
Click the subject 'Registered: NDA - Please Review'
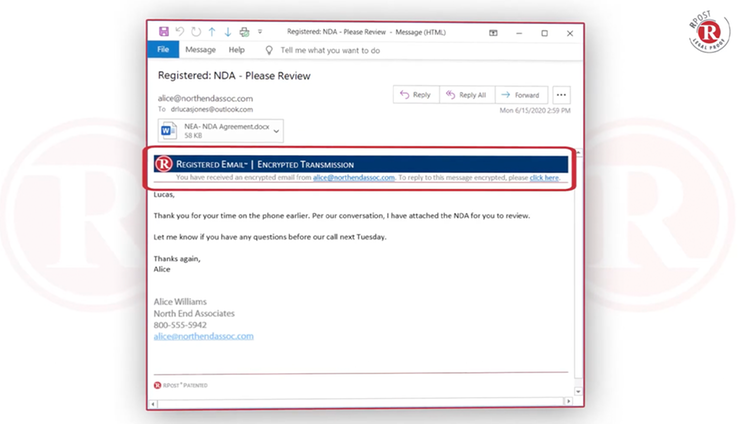pos(234,76)
